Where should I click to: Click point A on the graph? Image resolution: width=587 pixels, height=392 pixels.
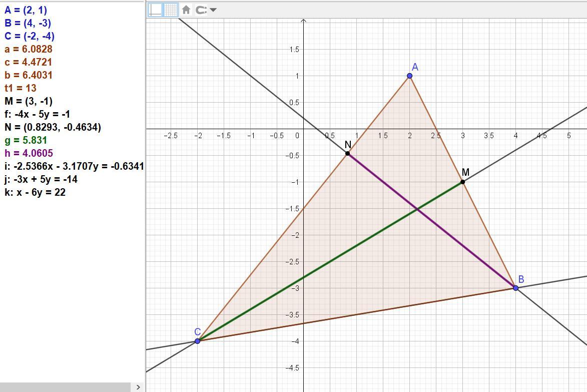point(410,76)
